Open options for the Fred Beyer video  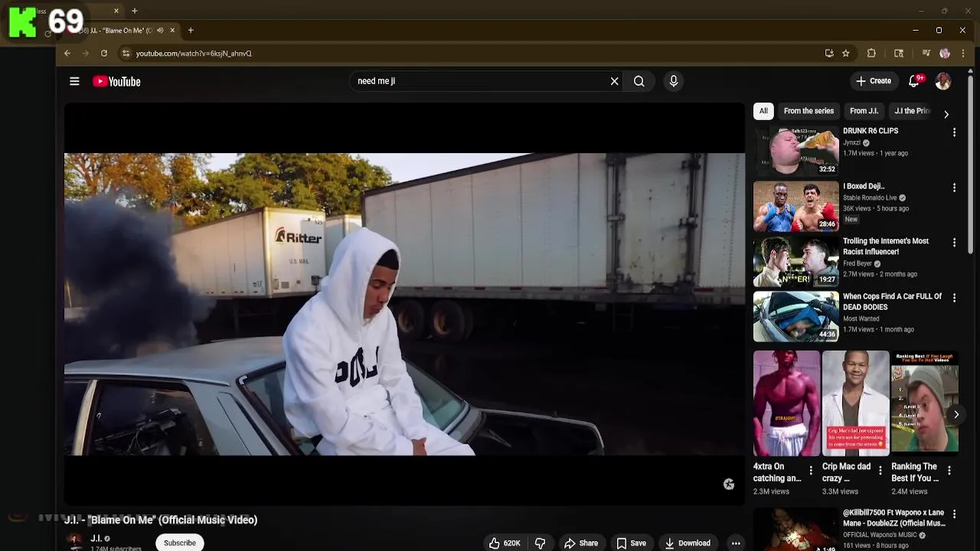pos(954,243)
